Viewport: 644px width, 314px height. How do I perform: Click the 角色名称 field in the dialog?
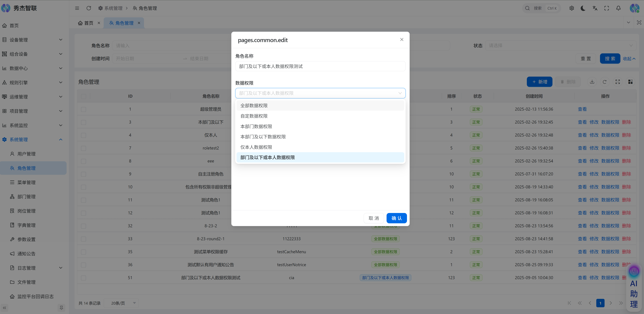320,66
